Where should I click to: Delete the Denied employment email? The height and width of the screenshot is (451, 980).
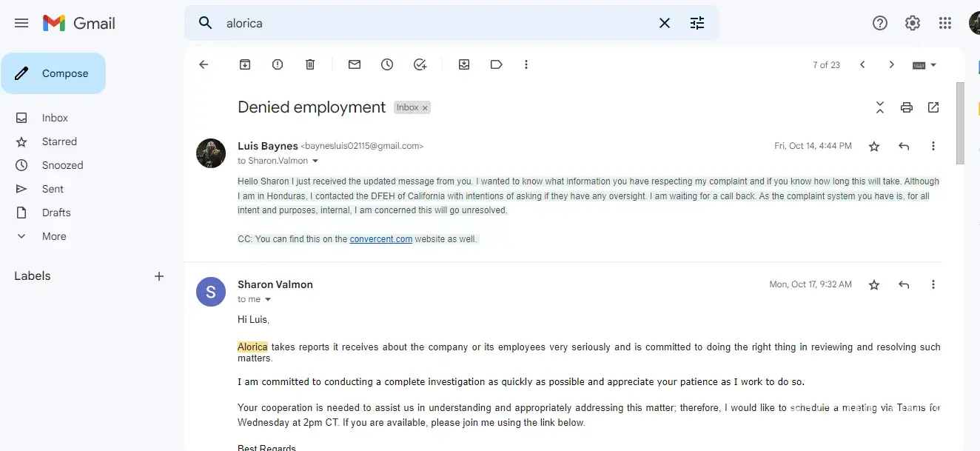pos(310,64)
